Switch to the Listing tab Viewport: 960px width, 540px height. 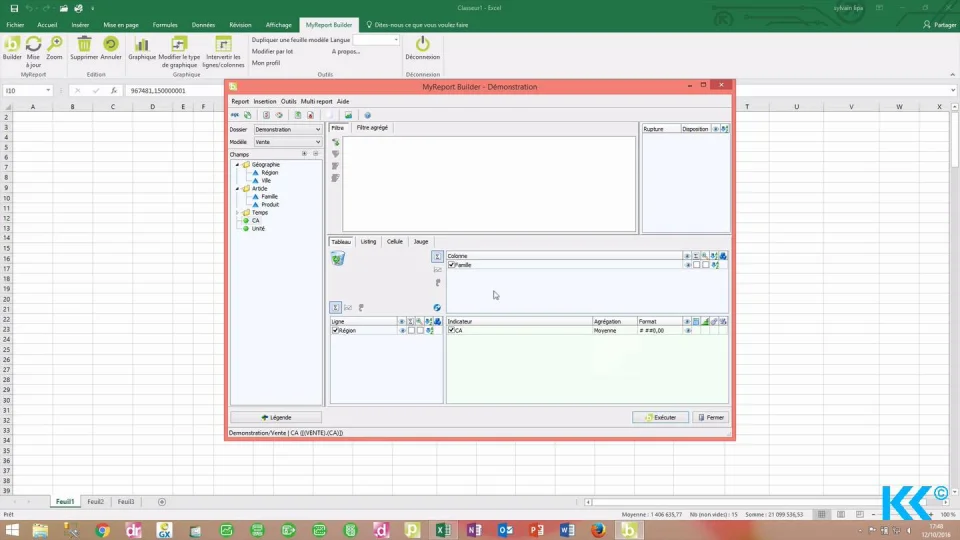pos(369,242)
